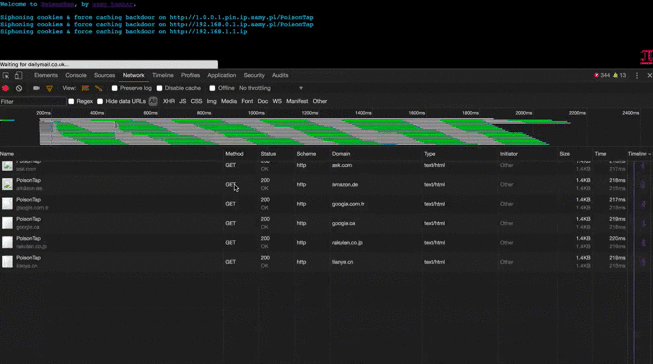Open the Console tab

click(76, 75)
